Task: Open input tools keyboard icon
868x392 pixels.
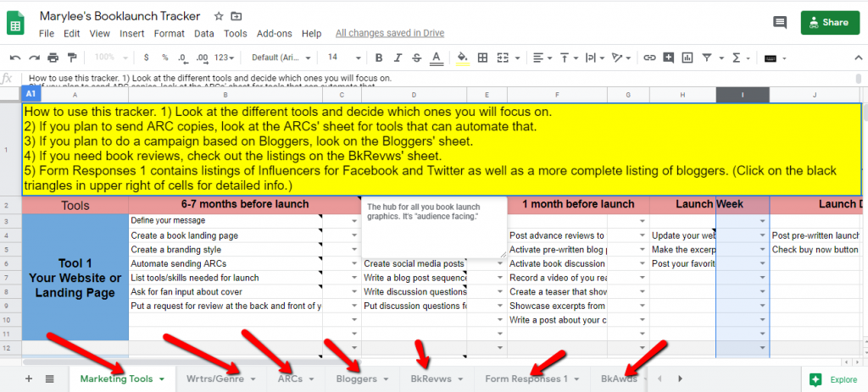Action: pos(770,58)
